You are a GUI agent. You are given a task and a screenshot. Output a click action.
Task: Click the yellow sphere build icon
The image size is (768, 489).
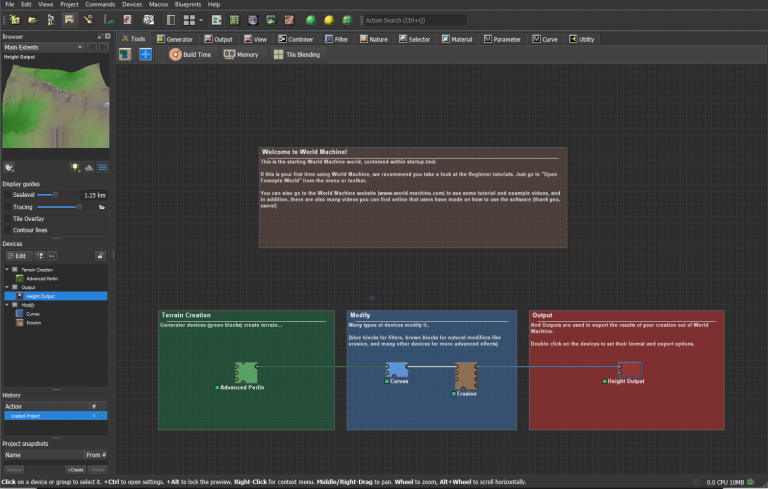[x=328, y=19]
